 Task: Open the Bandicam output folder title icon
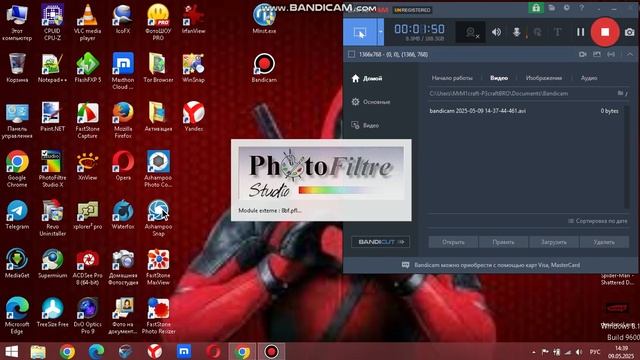551,8
